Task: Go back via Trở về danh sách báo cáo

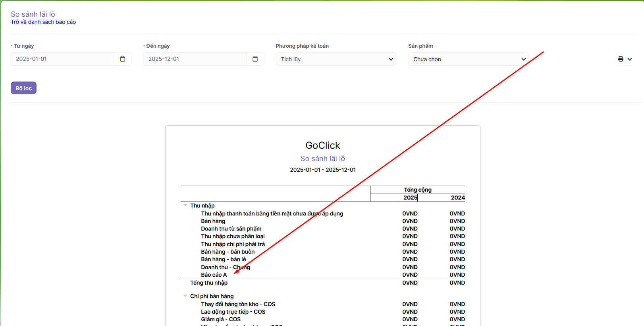Action: [43, 22]
